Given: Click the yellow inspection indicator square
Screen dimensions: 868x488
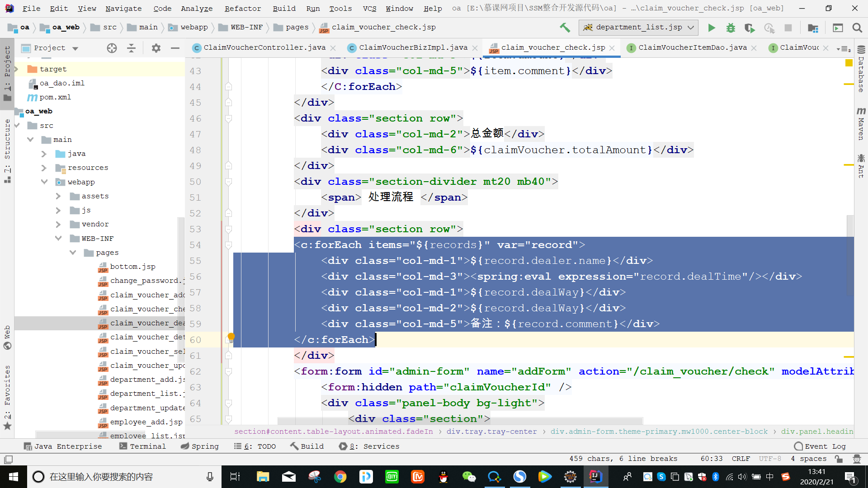Looking at the screenshot, I should (849, 63).
